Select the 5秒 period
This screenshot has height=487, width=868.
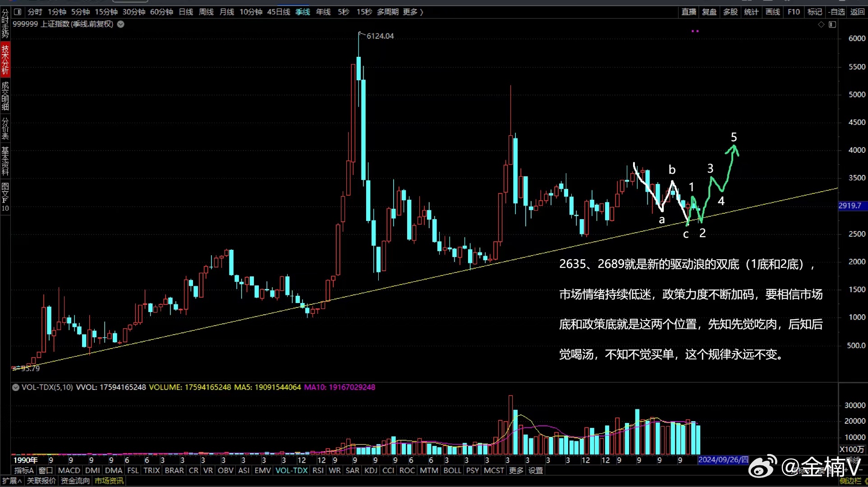344,12
